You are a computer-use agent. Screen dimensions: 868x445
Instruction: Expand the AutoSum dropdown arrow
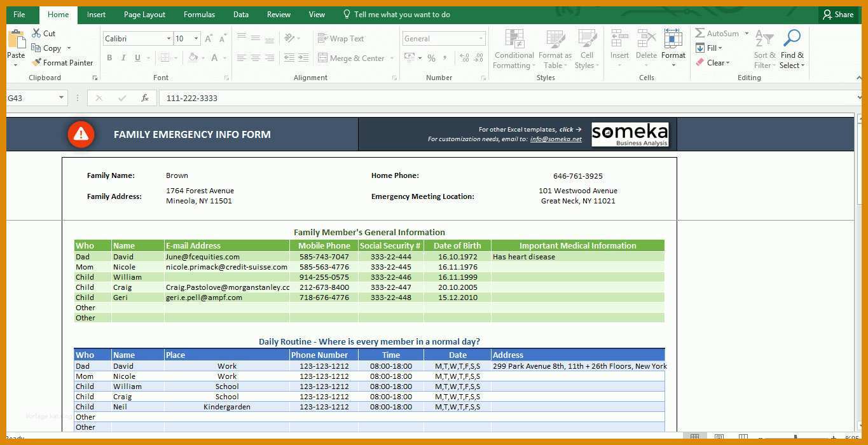click(x=747, y=33)
